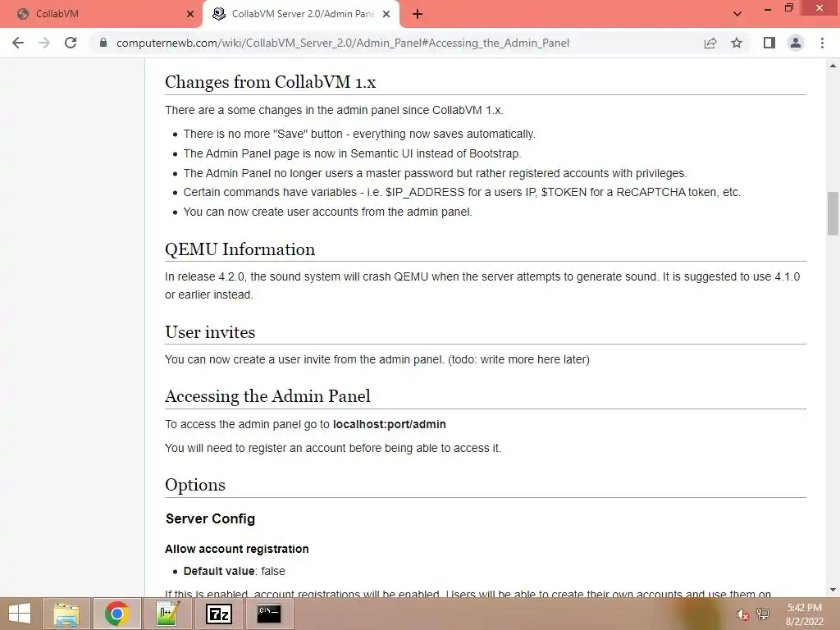
Task: Open the taskbar clock showing 5:42 PM
Action: point(804,614)
